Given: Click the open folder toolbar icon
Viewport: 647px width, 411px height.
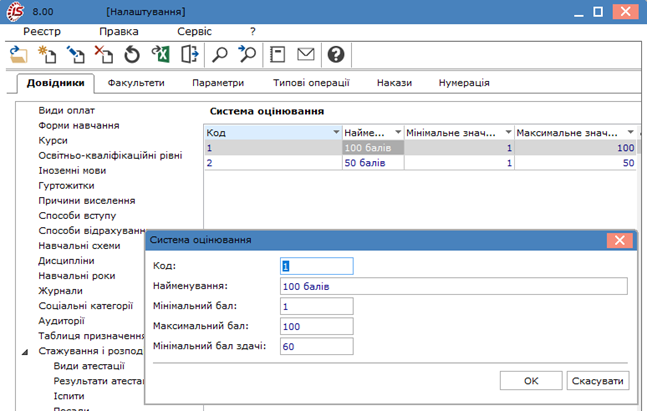Looking at the screenshot, I should pyautogui.click(x=18, y=54).
